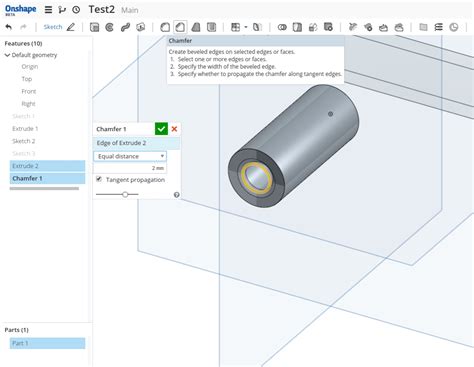Click the Onshape logo
Image resolution: width=474 pixels, height=367 pixels.
pos(20,10)
